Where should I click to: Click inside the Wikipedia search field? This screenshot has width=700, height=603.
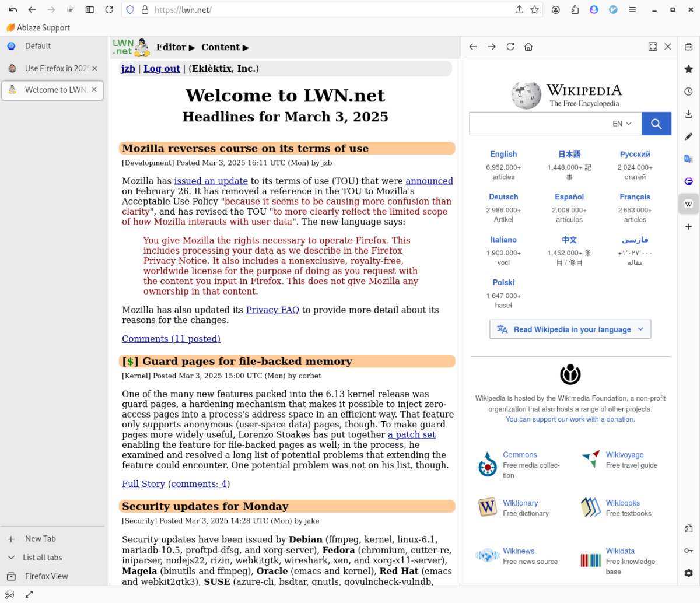click(537, 124)
